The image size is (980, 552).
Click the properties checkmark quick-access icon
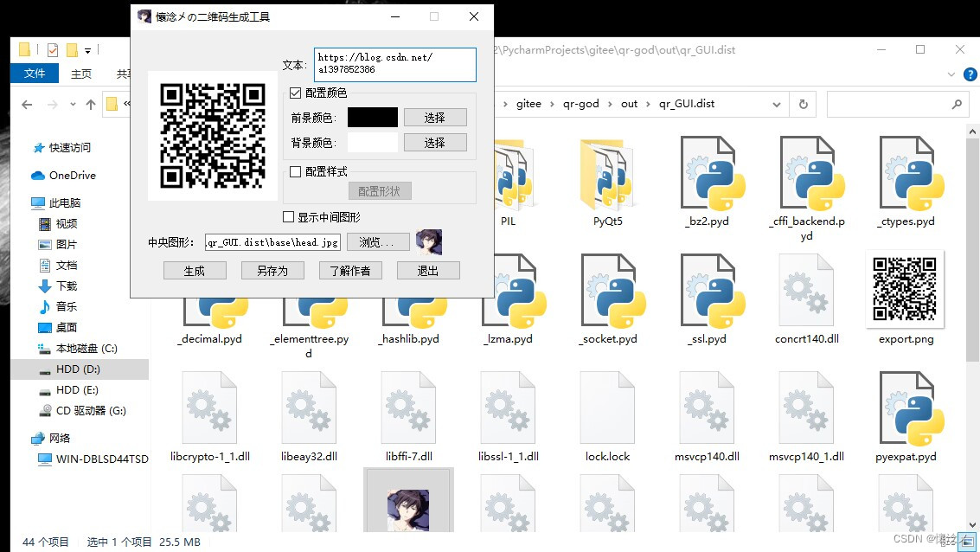tap(53, 50)
